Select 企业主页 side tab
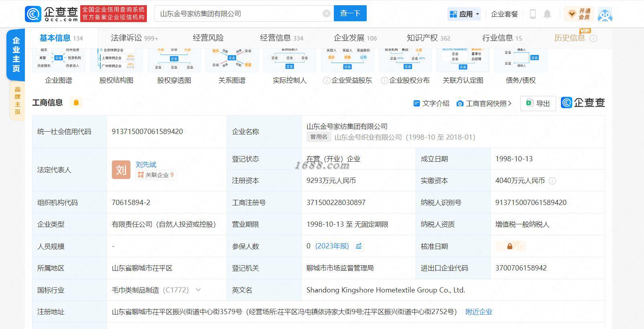Screen dimensions: 644x329 pyautogui.click(x=16, y=54)
